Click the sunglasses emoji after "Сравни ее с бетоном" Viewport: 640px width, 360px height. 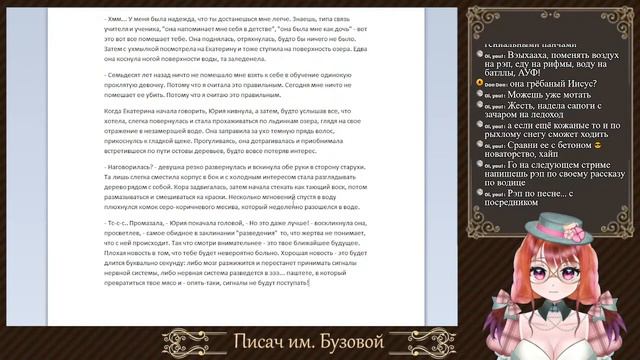(x=598, y=145)
